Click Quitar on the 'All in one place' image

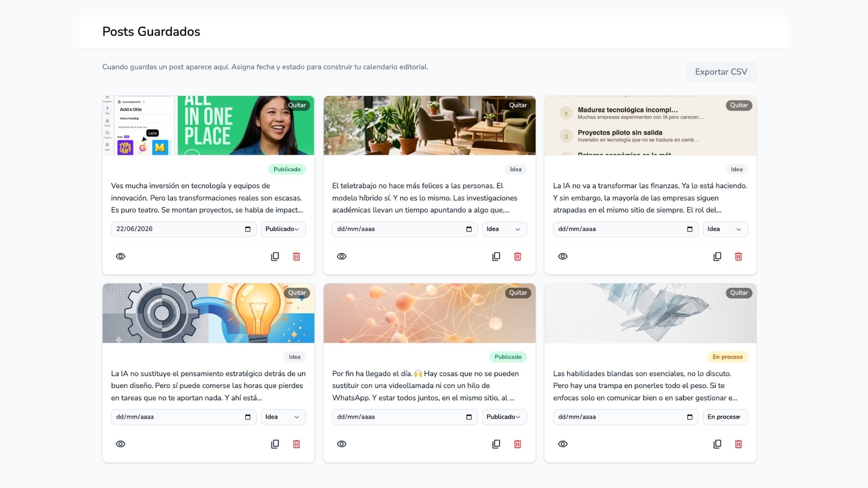point(297,105)
